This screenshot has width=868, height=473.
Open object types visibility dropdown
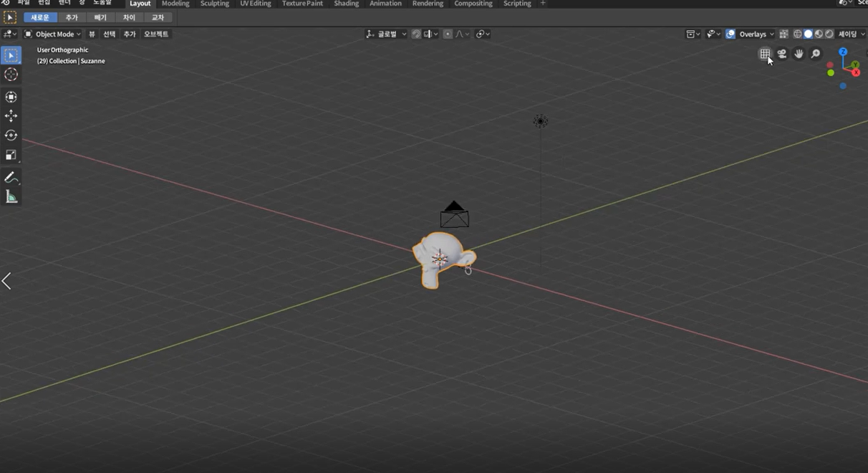693,34
